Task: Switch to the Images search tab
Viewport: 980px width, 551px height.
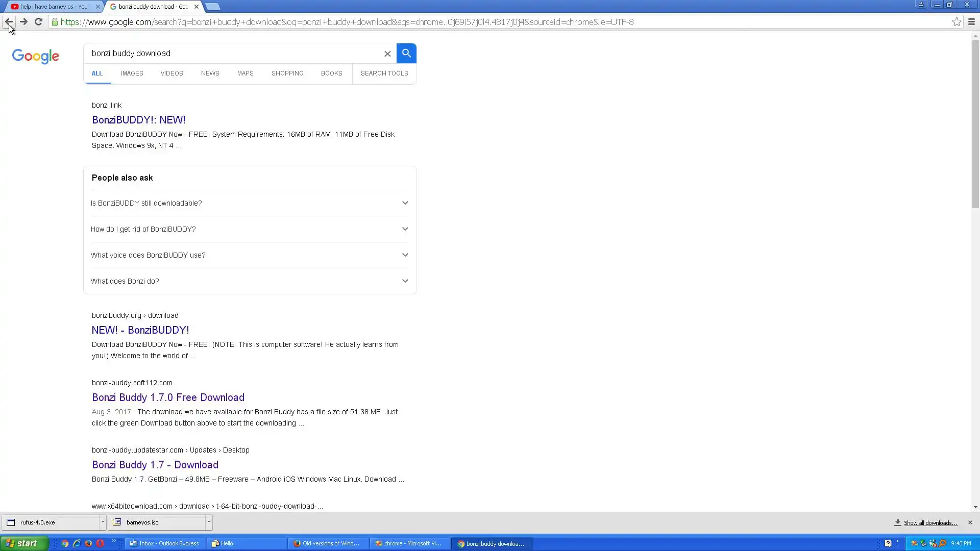Action: (132, 73)
